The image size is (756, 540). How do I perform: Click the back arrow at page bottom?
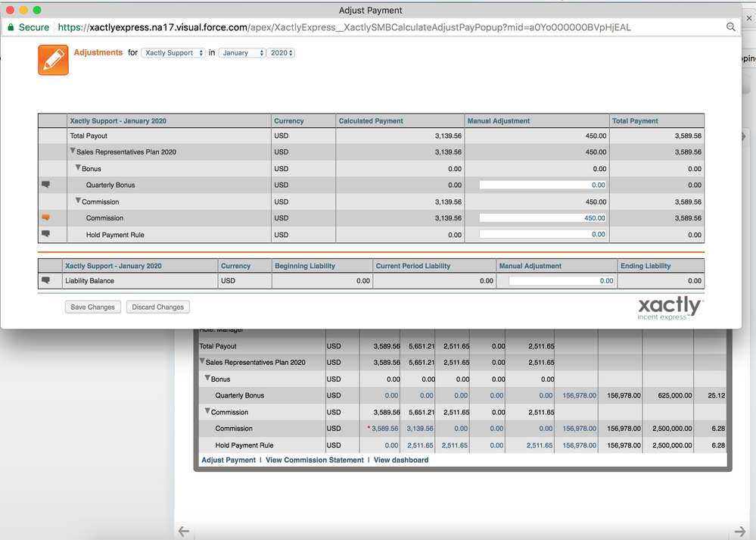pyautogui.click(x=184, y=532)
